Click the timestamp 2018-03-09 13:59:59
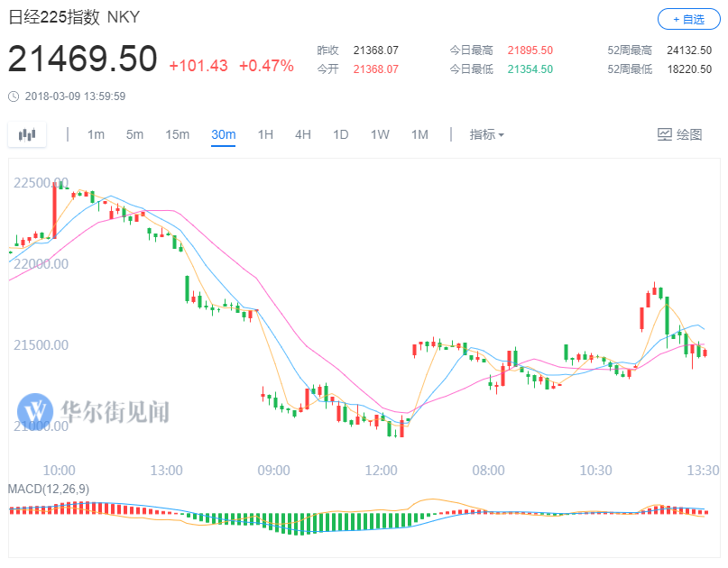This screenshot has width=728, height=568. pos(75,96)
